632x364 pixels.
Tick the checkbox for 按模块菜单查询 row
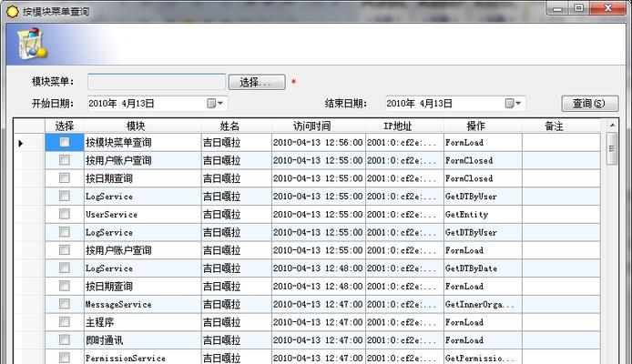click(65, 142)
